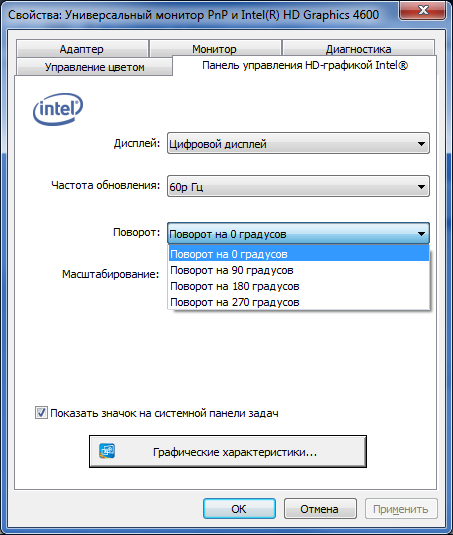Close the properties window

[423, 11]
